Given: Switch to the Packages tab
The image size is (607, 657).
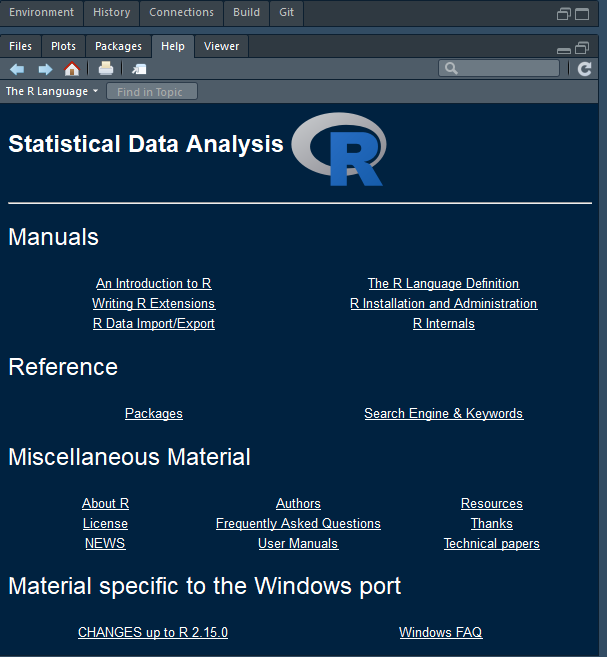Looking at the screenshot, I should point(119,46).
